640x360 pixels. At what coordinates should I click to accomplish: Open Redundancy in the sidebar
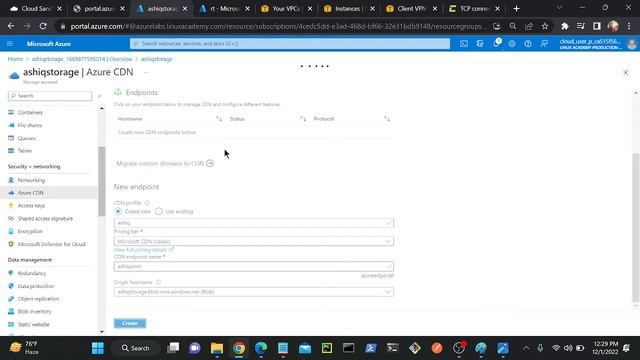31,273
